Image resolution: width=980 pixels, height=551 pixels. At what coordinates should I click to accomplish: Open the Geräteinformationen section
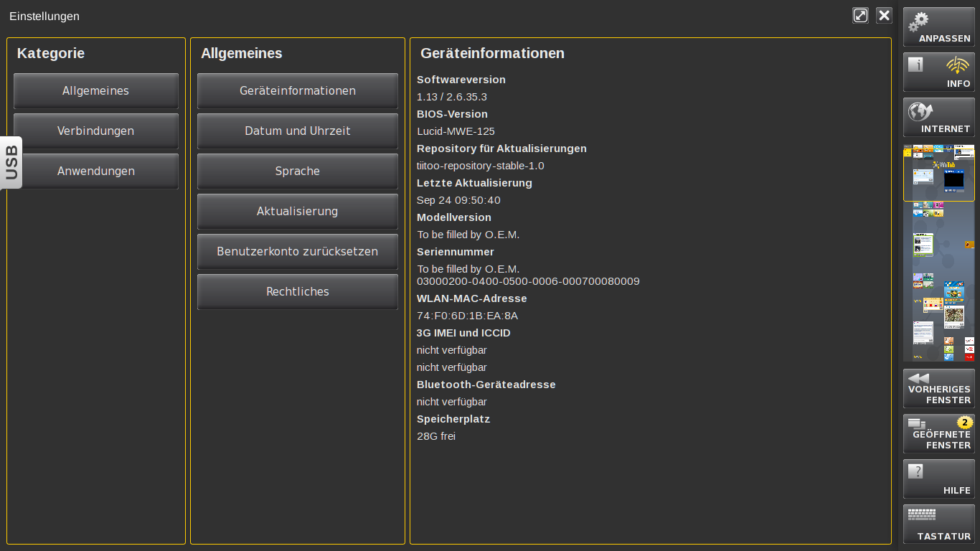(297, 91)
